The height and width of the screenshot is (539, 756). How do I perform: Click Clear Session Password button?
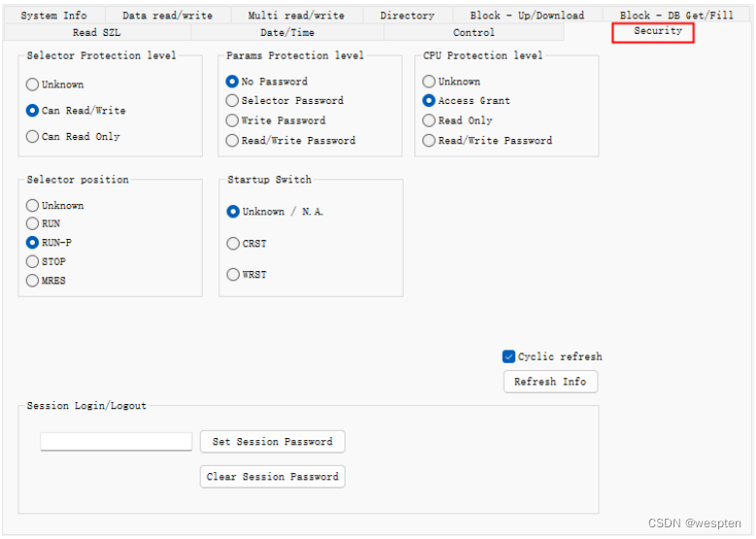pyautogui.click(x=273, y=477)
